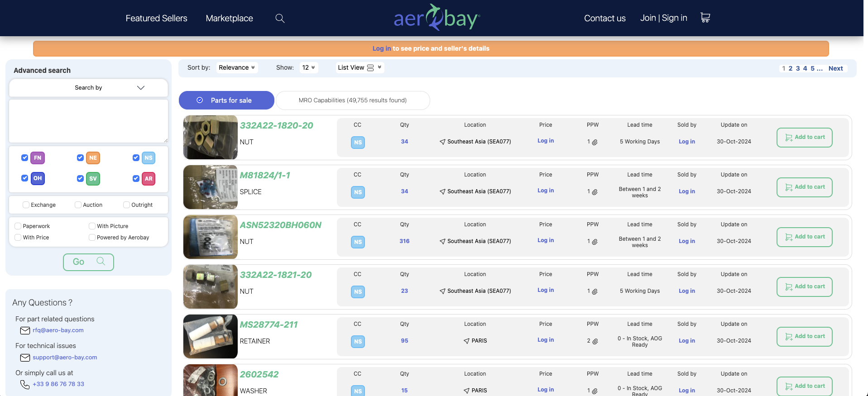The height and width of the screenshot is (396, 868).
Task: Click location arrow icon for MS28774-211 PARIS
Action: 466,341
